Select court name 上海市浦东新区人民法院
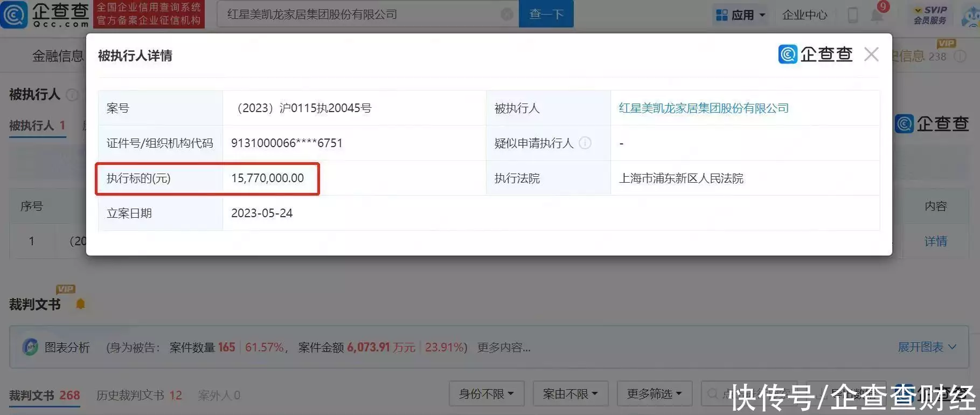 point(681,178)
